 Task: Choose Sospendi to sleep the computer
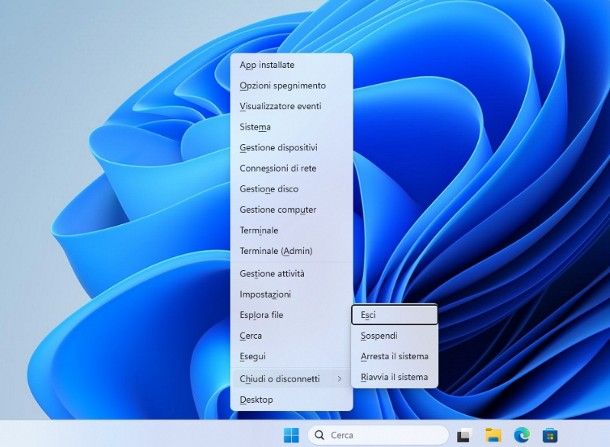(394, 335)
